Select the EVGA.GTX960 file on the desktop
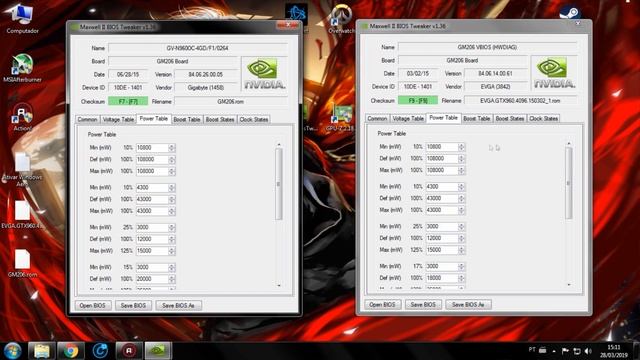The width and height of the screenshot is (640, 360). 22,214
